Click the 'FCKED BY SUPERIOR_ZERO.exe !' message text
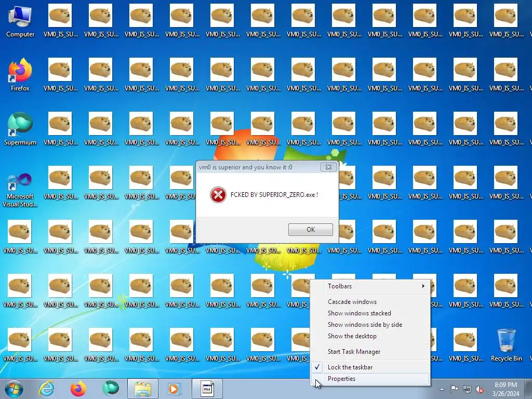The height and width of the screenshot is (399, 532). coord(274,195)
